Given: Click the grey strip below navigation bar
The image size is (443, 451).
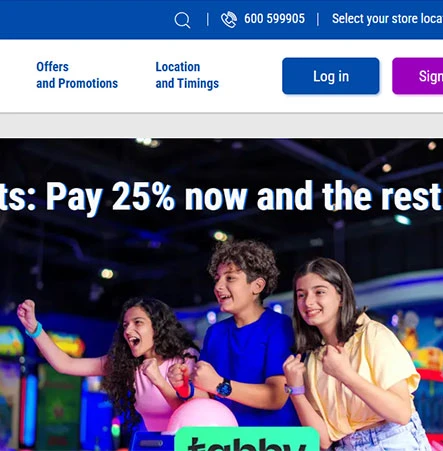Looking at the screenshot, I should click(221, 126).
